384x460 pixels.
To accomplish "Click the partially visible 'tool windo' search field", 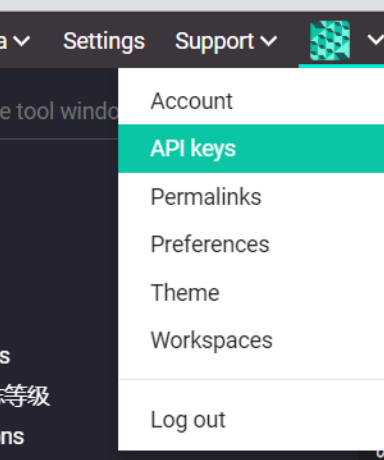I will 59,111.
